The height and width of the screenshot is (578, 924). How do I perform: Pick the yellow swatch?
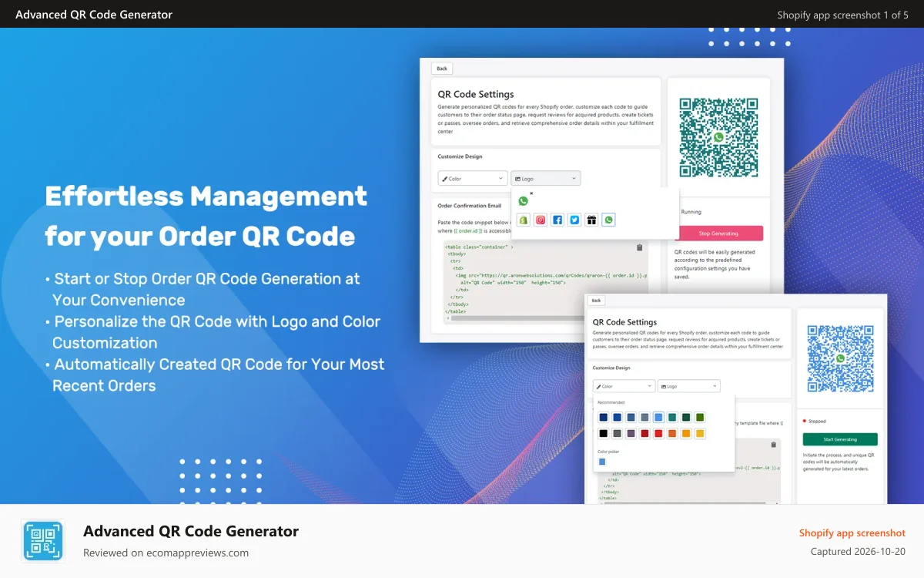pos(700,434)
